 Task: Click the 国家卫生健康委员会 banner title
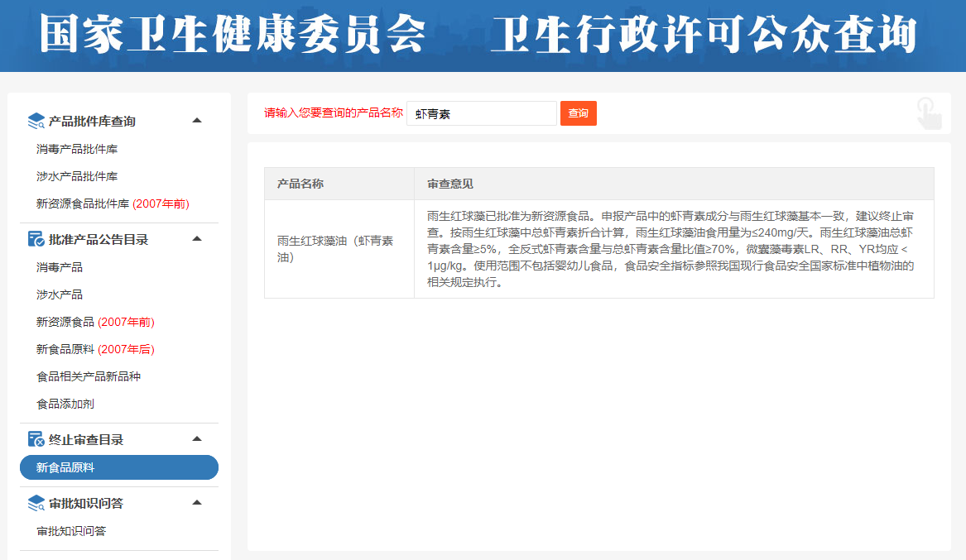pos(233,34)
